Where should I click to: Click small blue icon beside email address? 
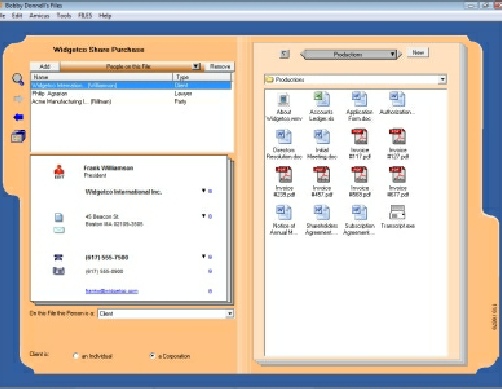[x=210, y=291]
